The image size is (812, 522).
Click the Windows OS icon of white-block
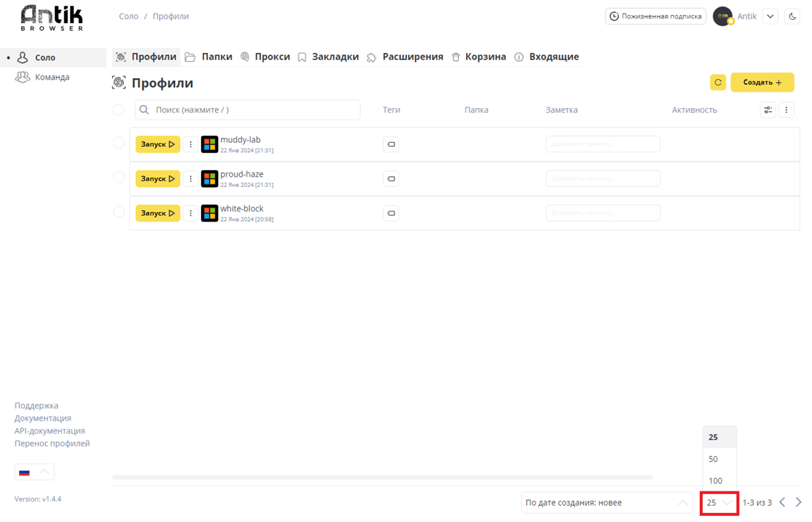[209, 213]
